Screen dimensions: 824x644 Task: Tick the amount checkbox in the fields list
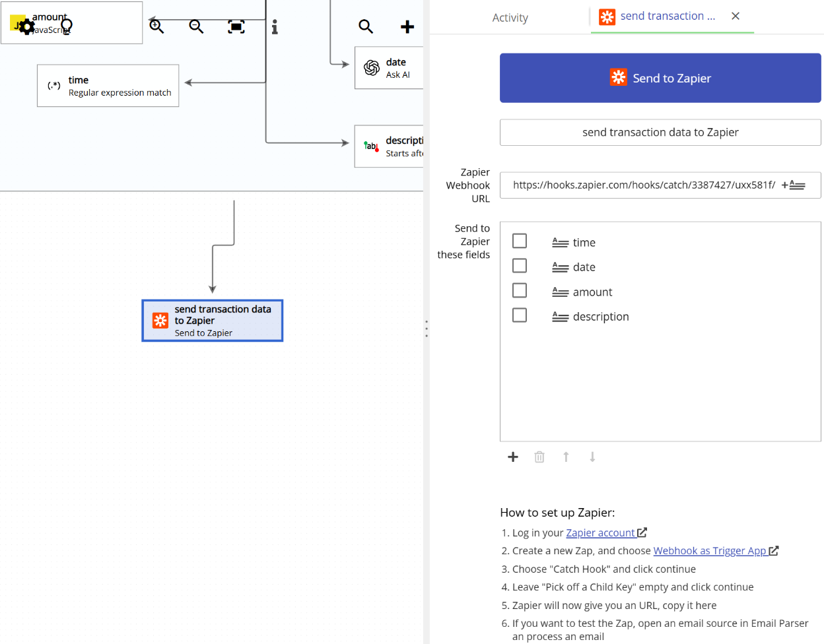point(520,290)
